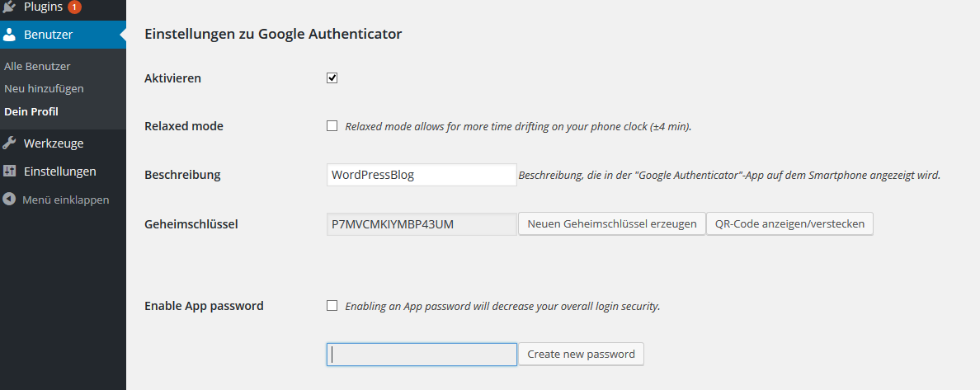980x390 pixels.
Task: Open the Einstellungen menu
Action: coord(59,172)
